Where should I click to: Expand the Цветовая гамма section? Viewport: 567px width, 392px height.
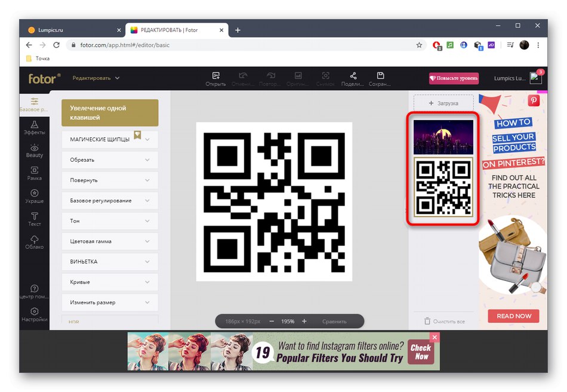110,241
